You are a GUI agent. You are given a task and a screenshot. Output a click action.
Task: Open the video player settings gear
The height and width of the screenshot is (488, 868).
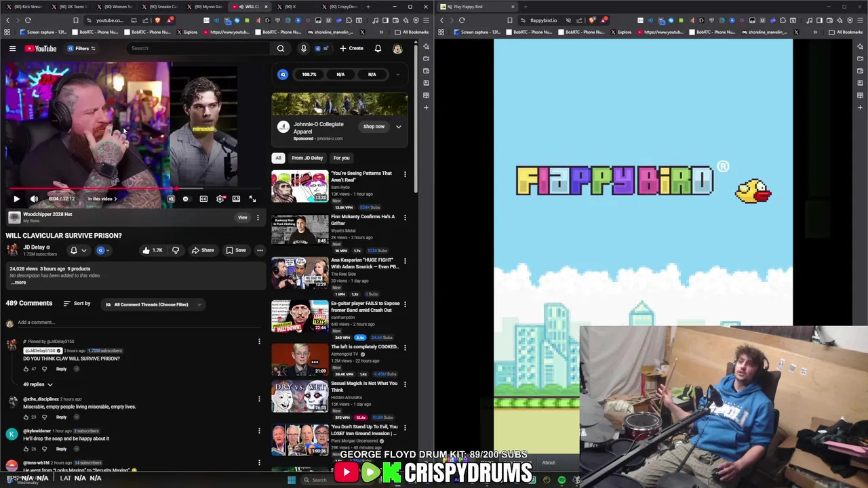pyautogui.click(x=220, y=199)
